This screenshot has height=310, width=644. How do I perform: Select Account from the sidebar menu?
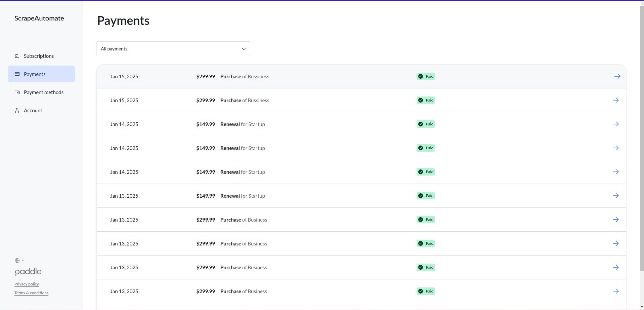click(x=33, y=110)
